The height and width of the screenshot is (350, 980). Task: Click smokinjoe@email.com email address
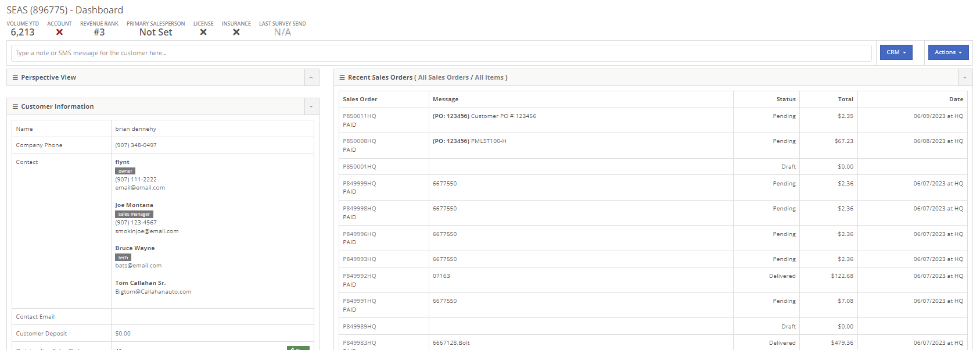[147, 231]
